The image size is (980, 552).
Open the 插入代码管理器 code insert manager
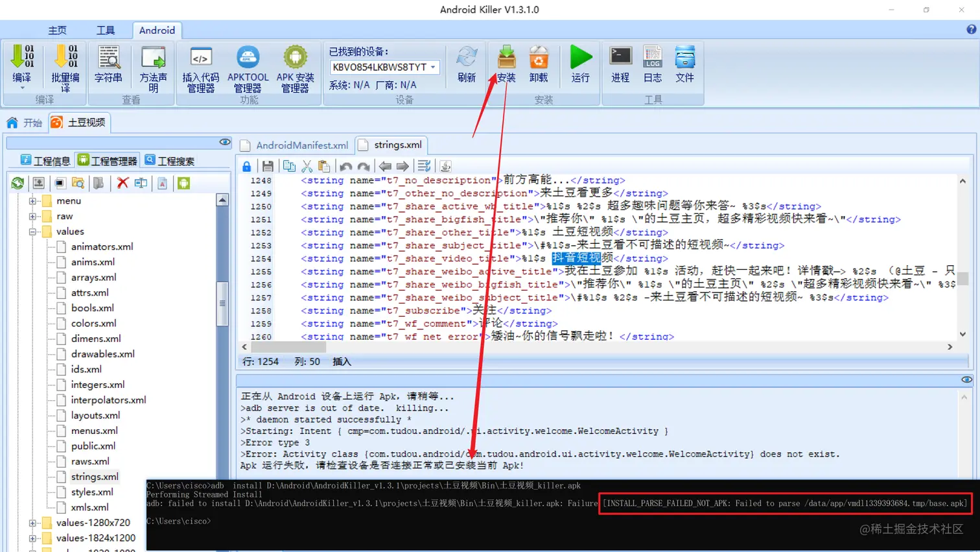tap(201, 67)
